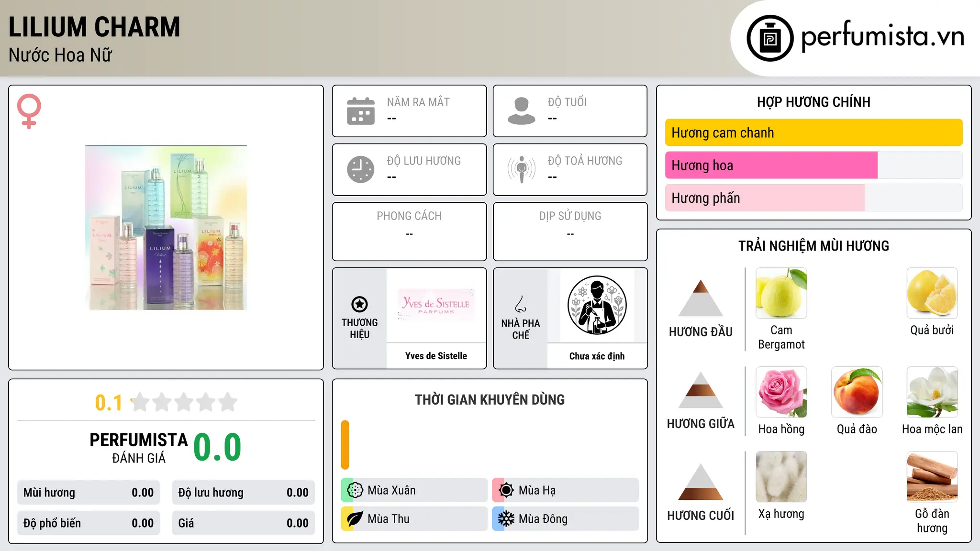This screenshot has height=551, width=980.
Task: Click the Perfumista đánh giá label
Action: [139, 448]
